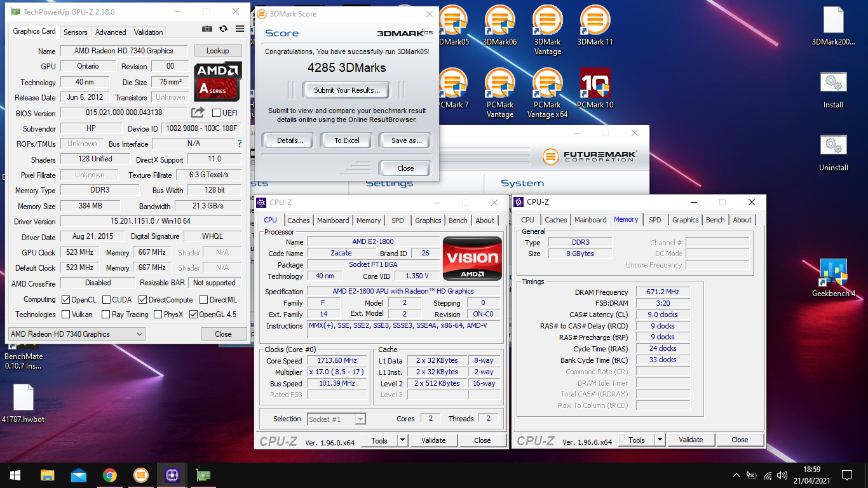Viewport: 868px width, 488px height.
Task: Toggle the OpenGL 4.5 checkbox
Action: click(x=193, y=315)
